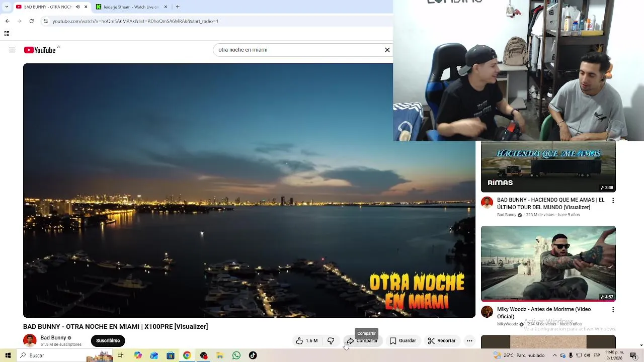Viewport: 644px width, 362px height.
Task: Click Bad Bunny avatar beside Haciendo Que Me Amas
Action: (487, 203)
